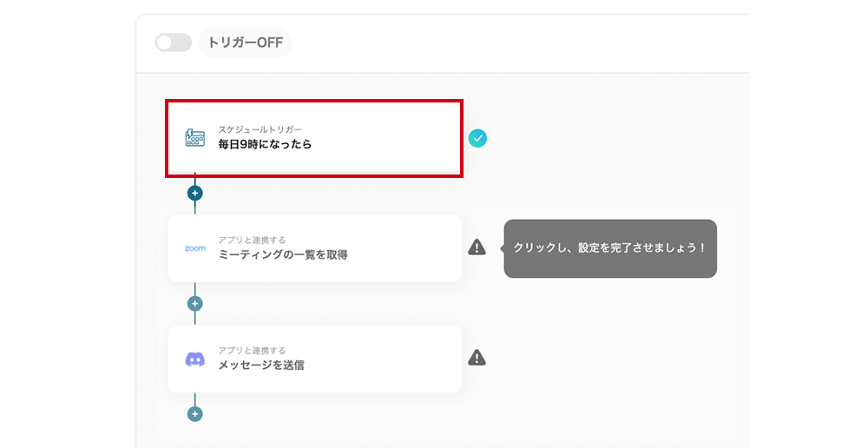
Task: Click the schedule trigger calendar icon
Action: [194, 138]
